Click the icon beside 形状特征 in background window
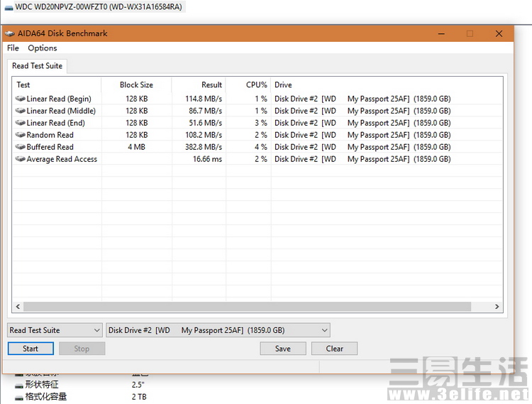The height and width of the screenshot is (404, 532). point(19,386)
